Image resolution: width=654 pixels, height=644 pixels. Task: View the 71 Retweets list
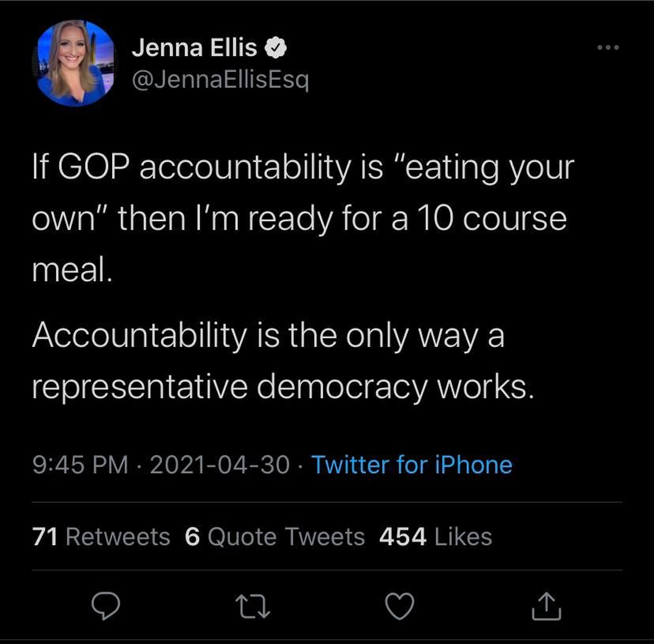[101, 537]
